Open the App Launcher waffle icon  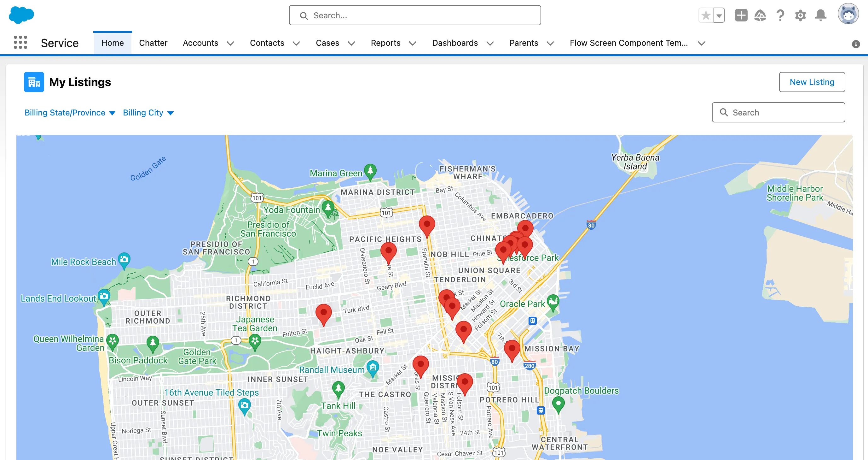[x=20, y=43]
